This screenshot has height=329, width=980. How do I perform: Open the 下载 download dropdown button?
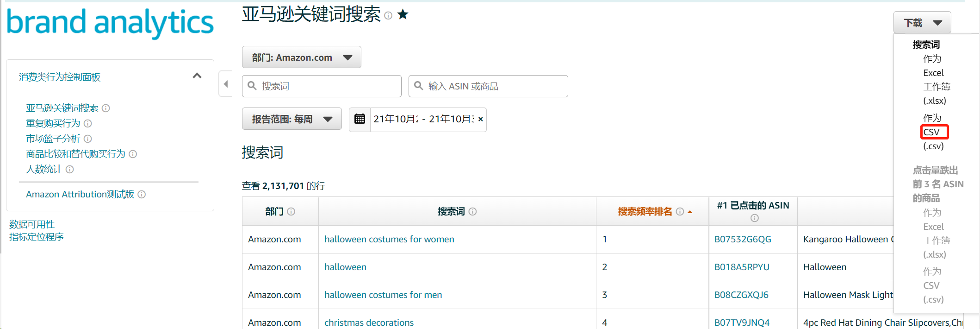coord(922,23)
